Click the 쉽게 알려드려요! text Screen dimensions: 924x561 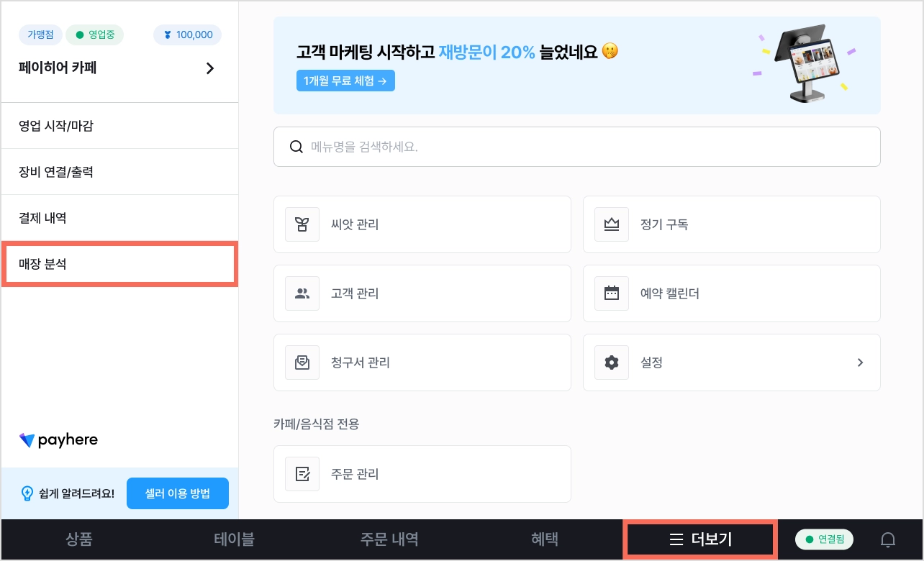[77, 494]
